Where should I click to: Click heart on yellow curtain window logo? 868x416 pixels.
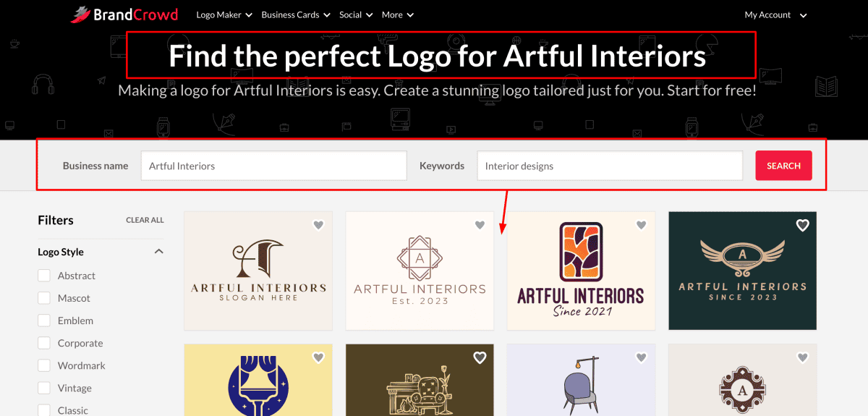pyautogui.click(x=318, y=357)
